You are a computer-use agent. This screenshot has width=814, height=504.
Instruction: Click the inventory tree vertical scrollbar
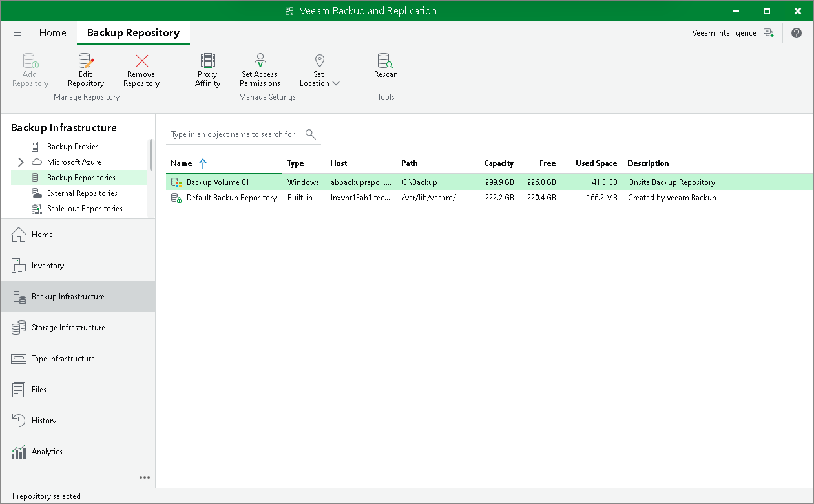151,155
